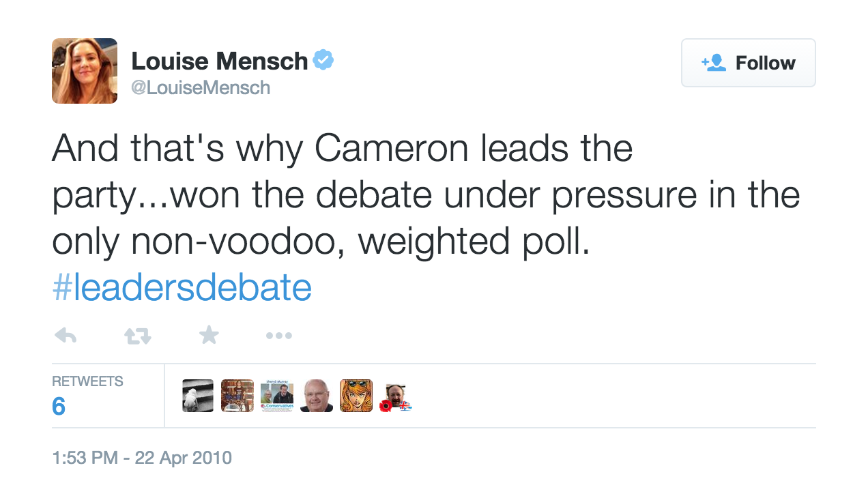868x483 pixels.
Task: Open the retweets count of 6
Action: 59,407
